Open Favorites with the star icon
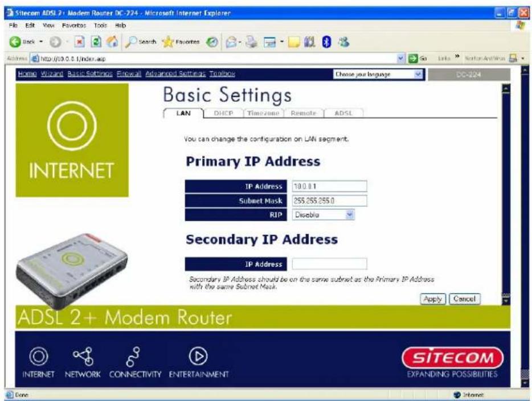The width and height of the screenshot is (532, 401). pos(181,42)
